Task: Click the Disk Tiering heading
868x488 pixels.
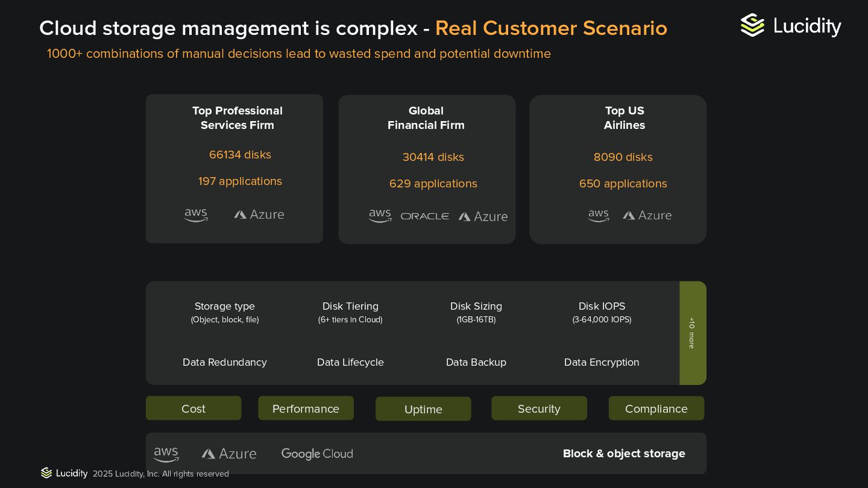Action: coord(350,306)
